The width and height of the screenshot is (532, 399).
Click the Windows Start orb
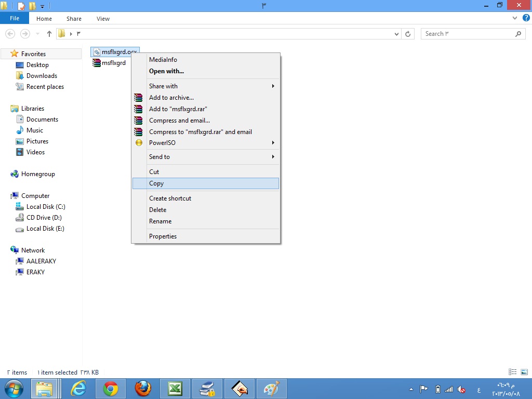coord(14,389)
